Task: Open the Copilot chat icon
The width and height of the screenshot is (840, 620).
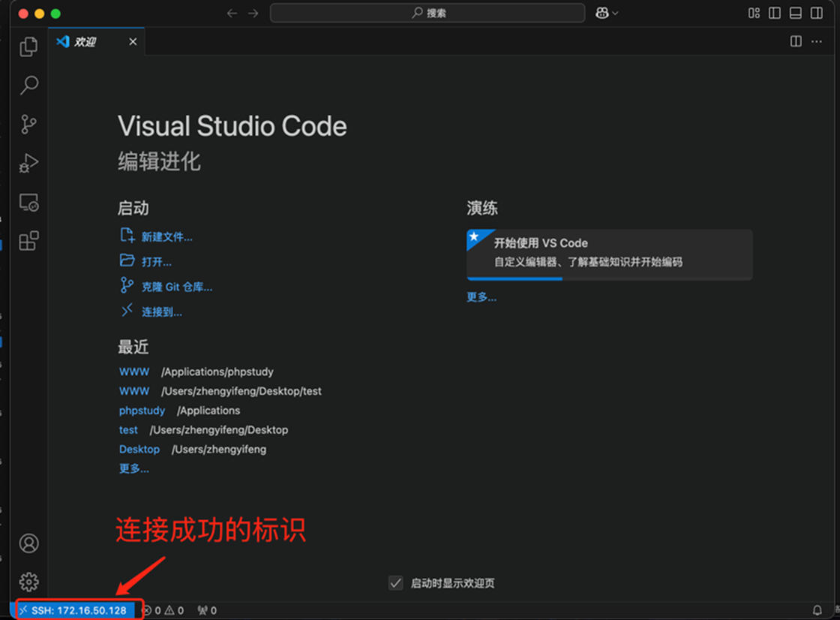Action: [x=602, y=13]
